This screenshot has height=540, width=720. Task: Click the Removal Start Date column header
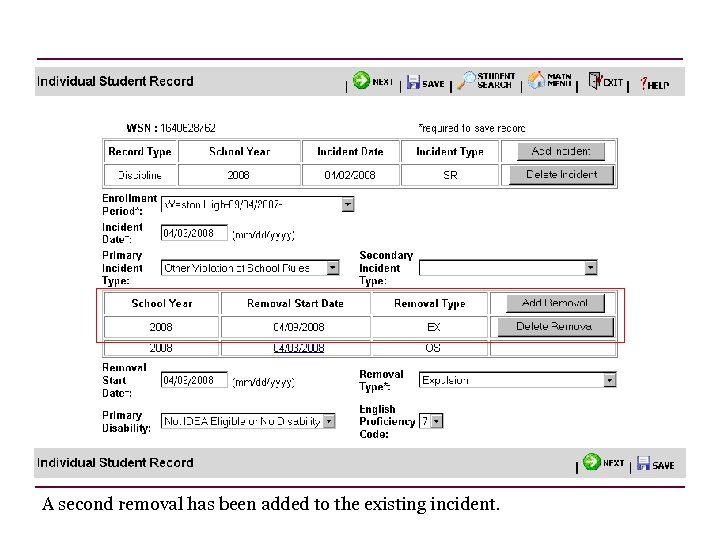[295, 304]
